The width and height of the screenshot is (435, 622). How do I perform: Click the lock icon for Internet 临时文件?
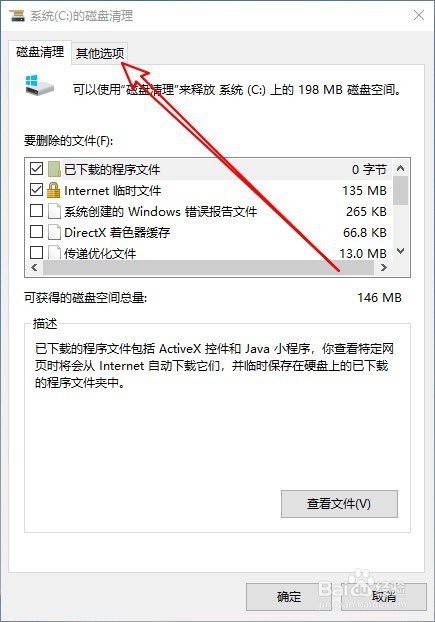(x=54, y=190)
